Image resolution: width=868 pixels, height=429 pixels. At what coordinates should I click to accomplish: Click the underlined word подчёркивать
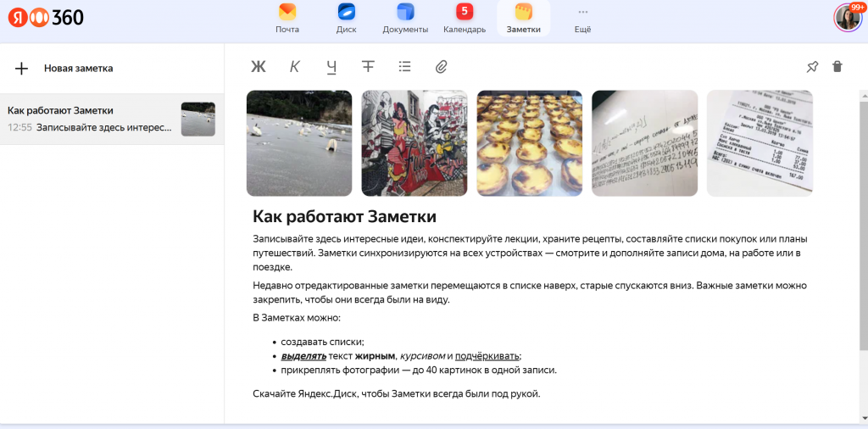point(487,356)
